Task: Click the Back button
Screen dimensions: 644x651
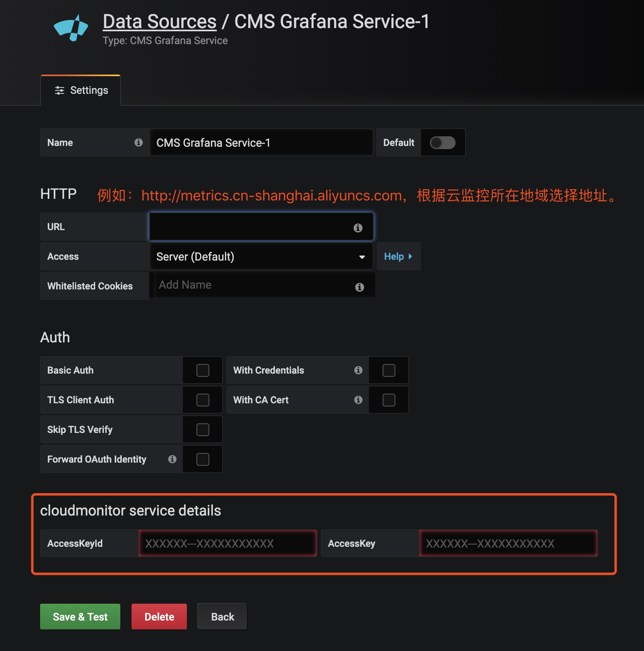Action: (x=223, y=617)
